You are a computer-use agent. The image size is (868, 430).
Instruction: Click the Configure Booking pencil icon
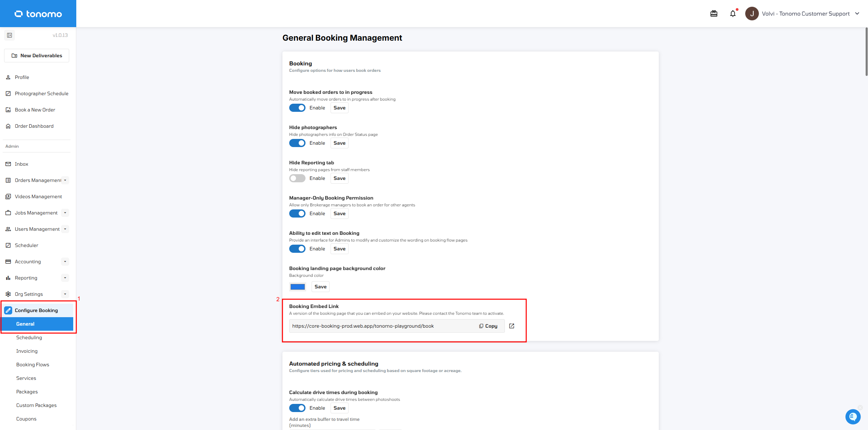[x=8, y=310]
